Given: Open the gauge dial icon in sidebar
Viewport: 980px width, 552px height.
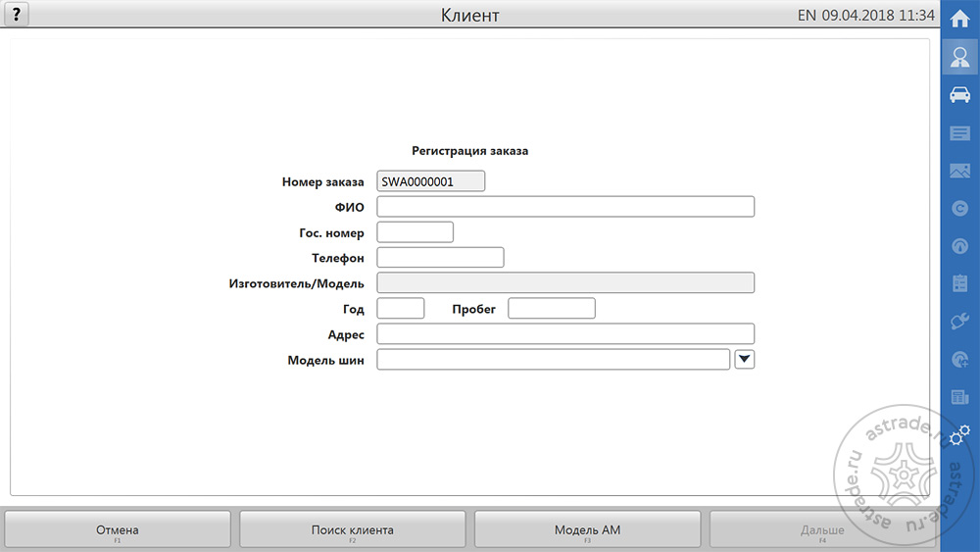Looking at the screenshot, I should point(960,246).
